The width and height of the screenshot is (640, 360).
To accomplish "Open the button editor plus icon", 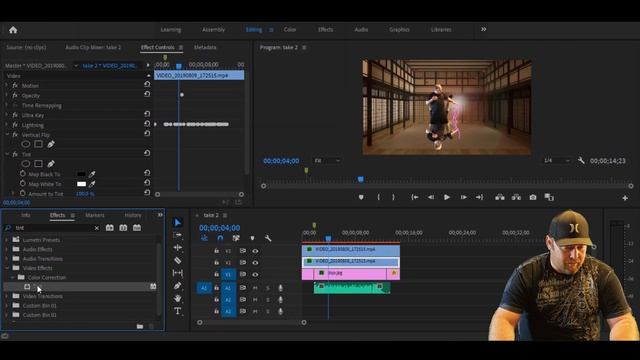I will (625, 198).
